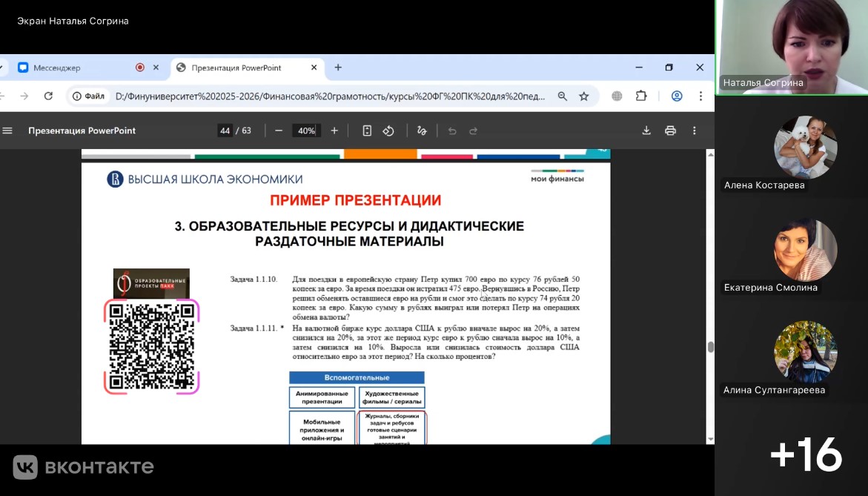Click the PDF vertical scrollbar thumb
The image size is (868, 496).
pos(710,347)
